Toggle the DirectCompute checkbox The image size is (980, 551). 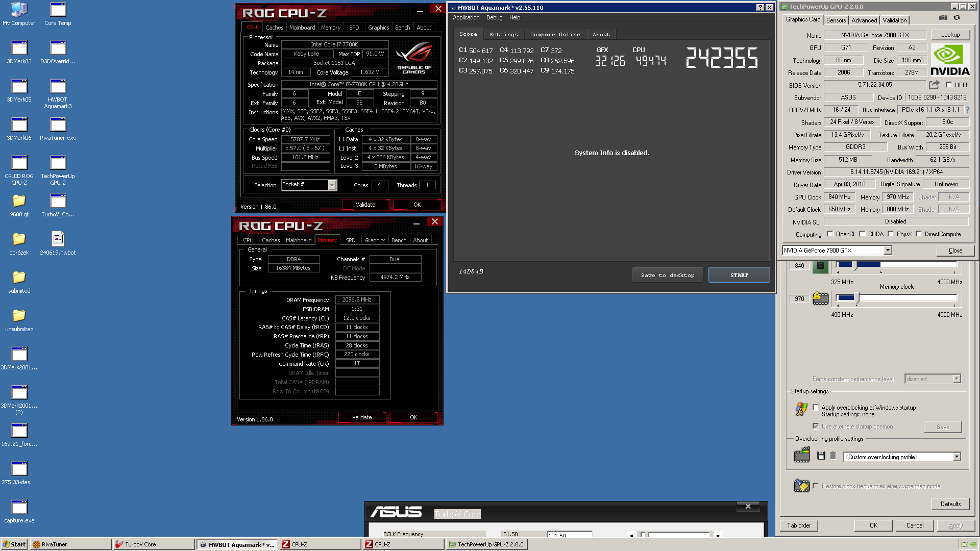pyautogui.click(x=919, y=234)
